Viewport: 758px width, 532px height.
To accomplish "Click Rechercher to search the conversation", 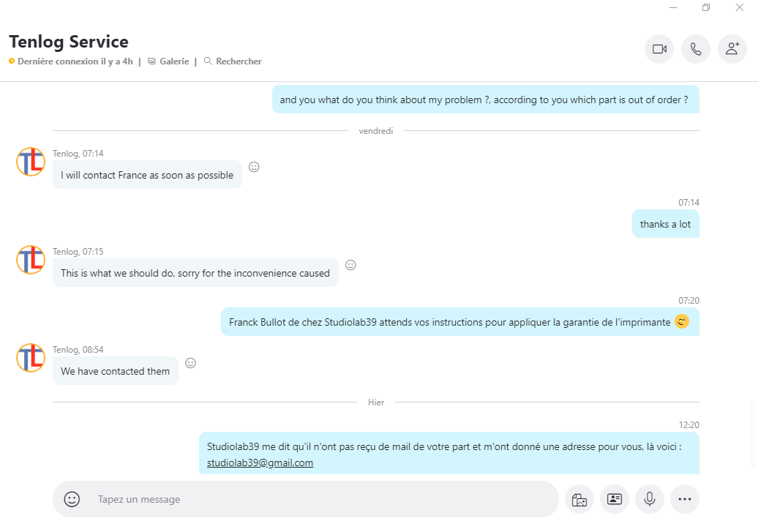I will tap(233, 61).
